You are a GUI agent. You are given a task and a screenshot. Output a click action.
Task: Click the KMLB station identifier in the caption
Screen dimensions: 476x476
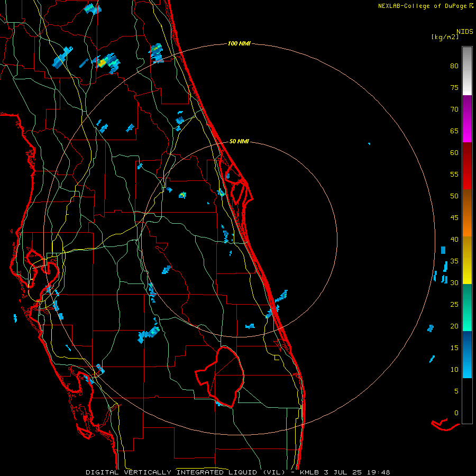[x=309, y=472]
